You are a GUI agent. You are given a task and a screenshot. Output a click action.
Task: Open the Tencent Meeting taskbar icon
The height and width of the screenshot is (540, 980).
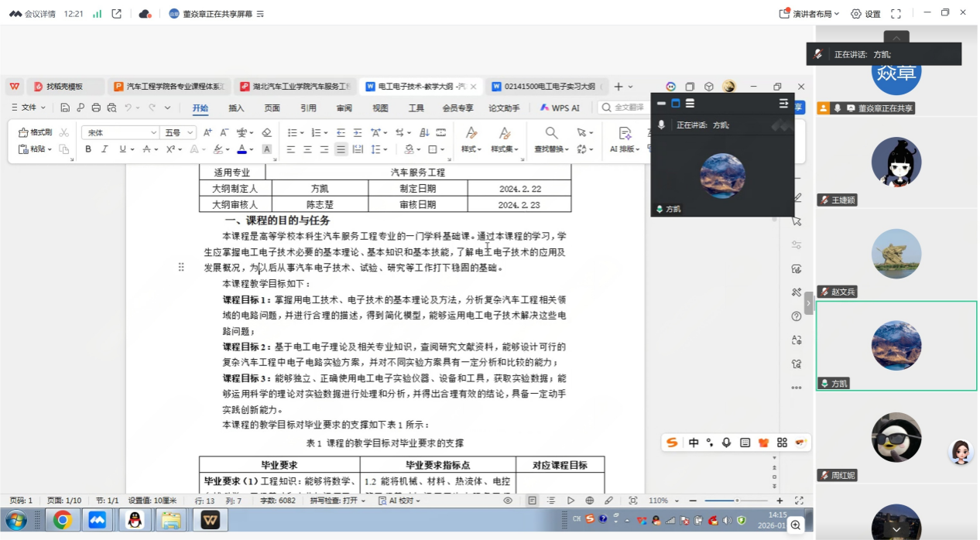pos(97,520)
